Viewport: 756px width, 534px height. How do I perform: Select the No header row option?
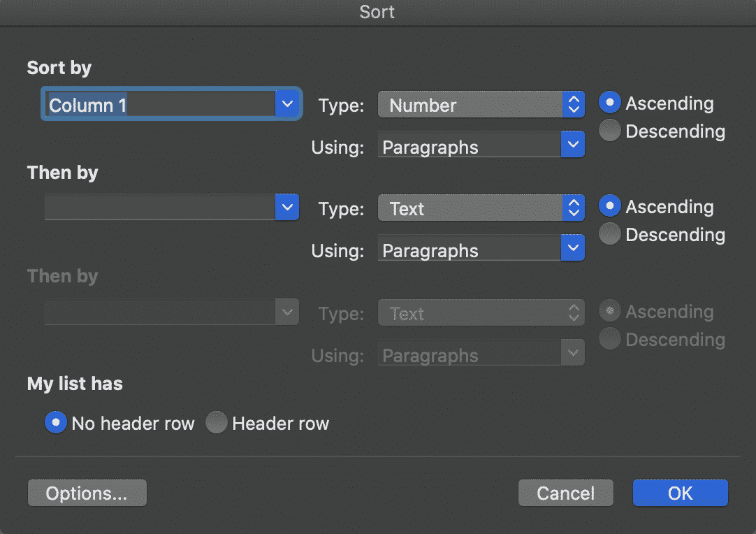pyautogui.click(x=55, y=422)
